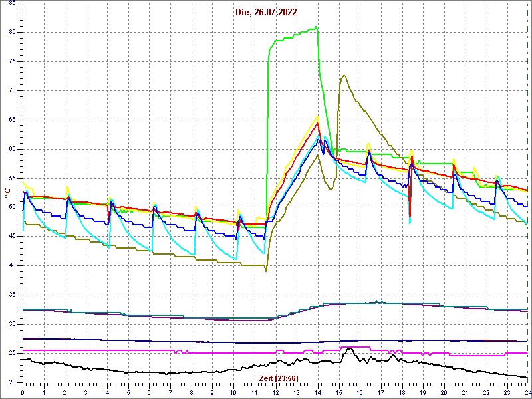The height and width of the screenshot is (399, 532).
Task: Click the 55 label on the temperature axis
Action: (12, 178)
